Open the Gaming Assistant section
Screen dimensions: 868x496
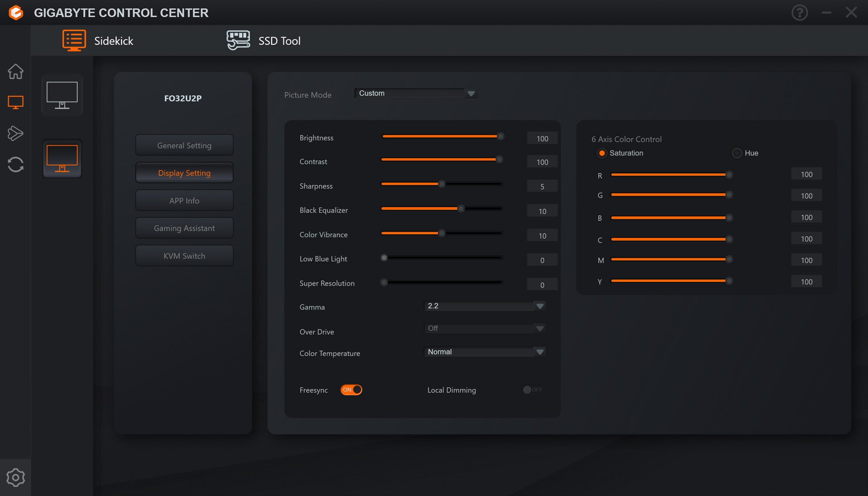click(184, 228)
